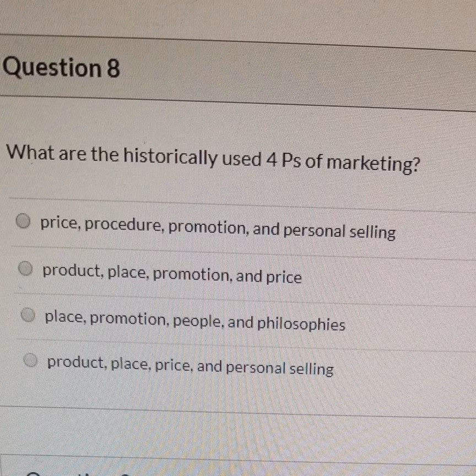Select the 'product, place, promotion, and price' radio button
The image size is (476, 476).
tap(25, 269)
